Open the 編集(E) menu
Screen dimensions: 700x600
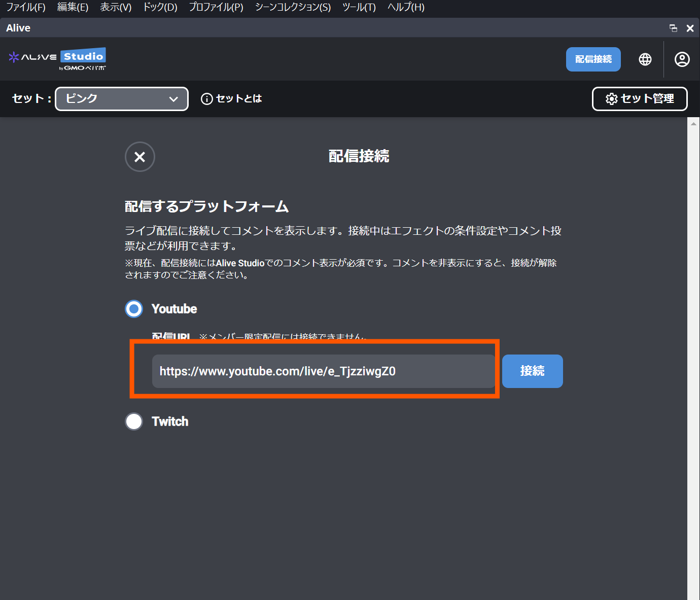tap(73, 7)
